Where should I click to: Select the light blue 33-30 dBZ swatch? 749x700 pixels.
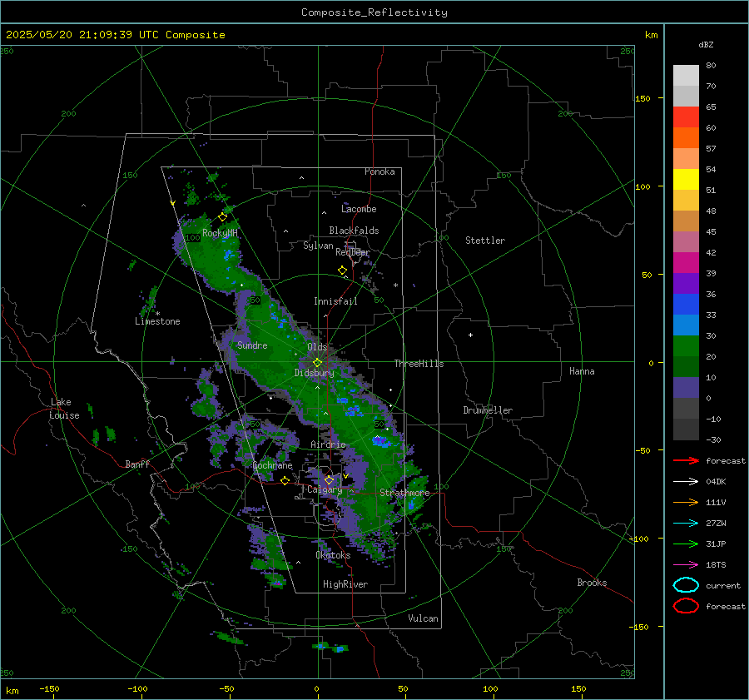pos(686,325)
